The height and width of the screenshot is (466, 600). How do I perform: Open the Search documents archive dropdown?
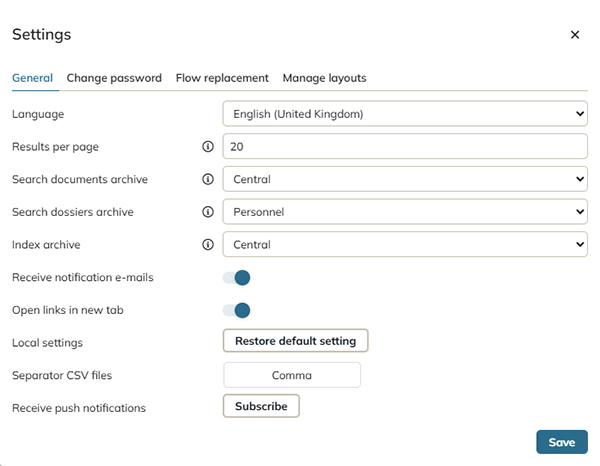405,179
